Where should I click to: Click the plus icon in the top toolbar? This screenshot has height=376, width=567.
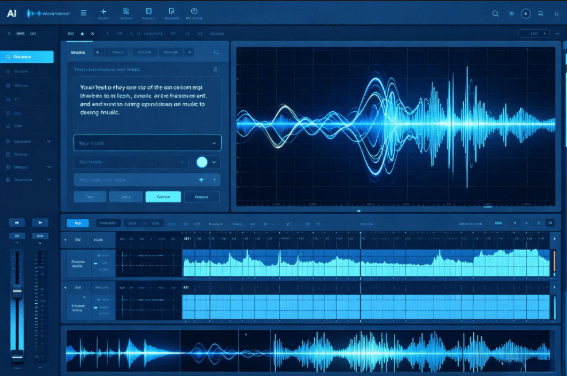(103, 12)
